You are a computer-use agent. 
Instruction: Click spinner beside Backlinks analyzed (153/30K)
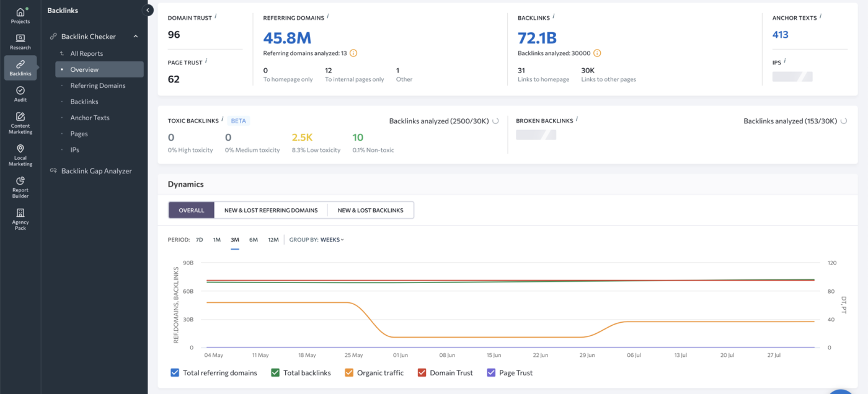pyautogui.click(x=844, y=121)
